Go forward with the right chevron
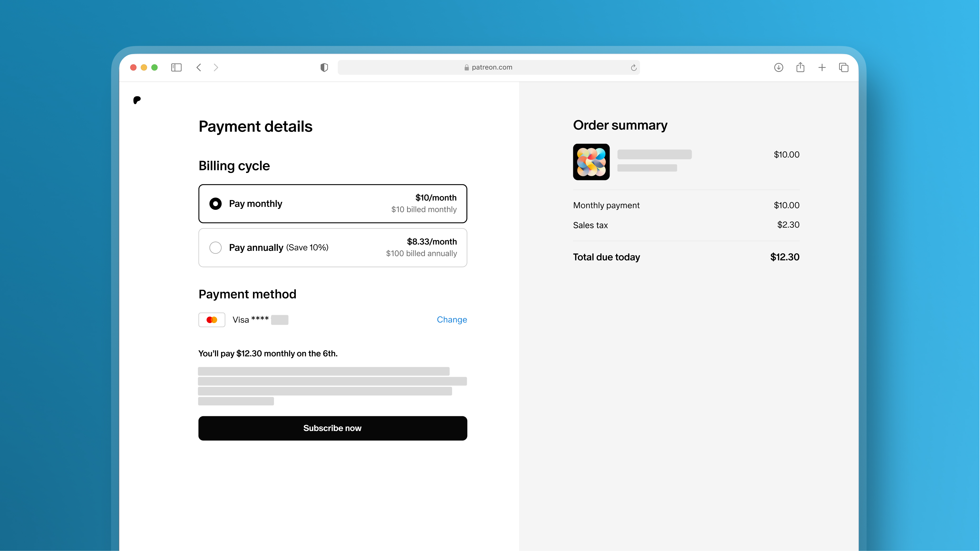980x551 pixels. (216, 67)
